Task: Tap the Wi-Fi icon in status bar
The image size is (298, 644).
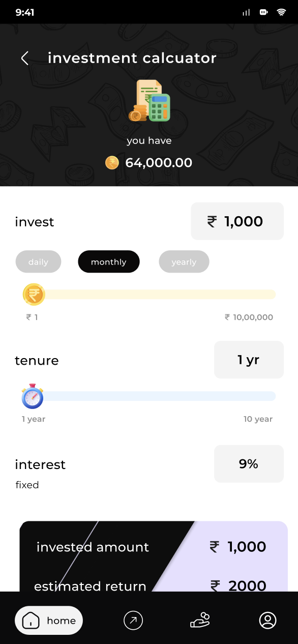Action: (281, 12)
